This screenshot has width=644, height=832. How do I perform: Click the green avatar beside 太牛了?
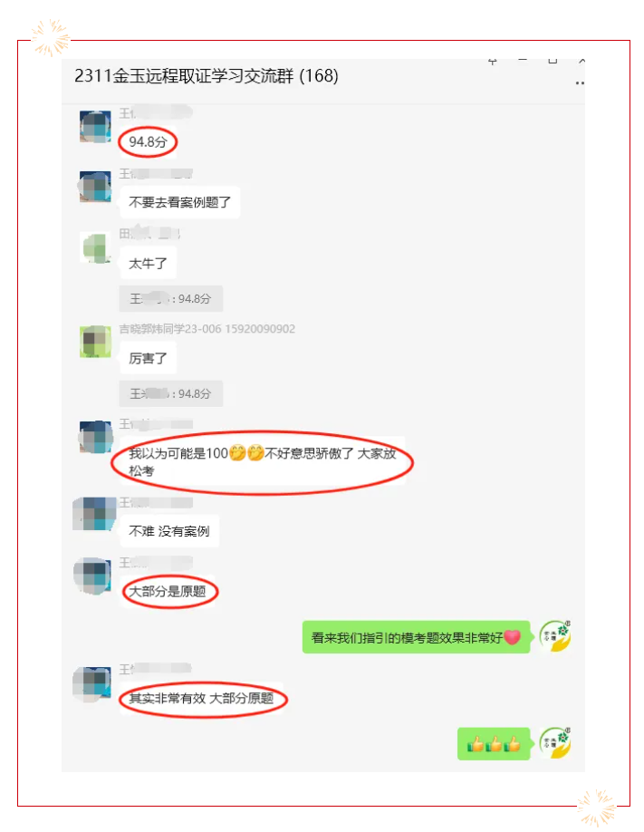95,247
